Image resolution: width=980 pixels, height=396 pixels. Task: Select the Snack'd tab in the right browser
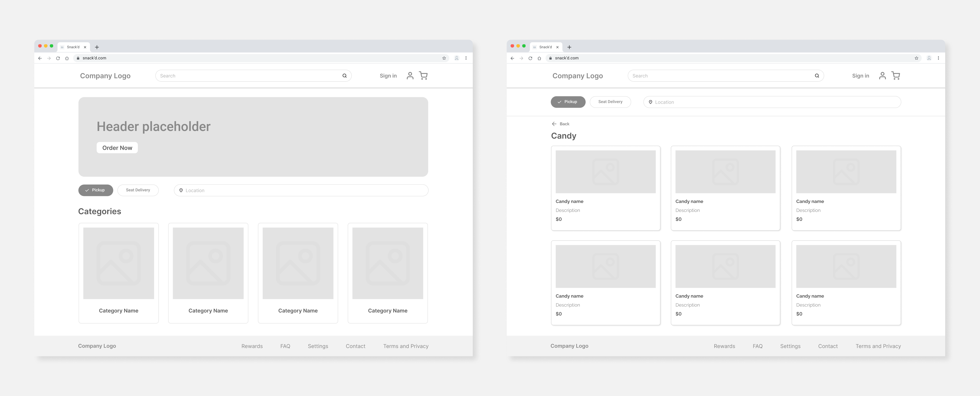pyautogui.click(x=545, y=47)
